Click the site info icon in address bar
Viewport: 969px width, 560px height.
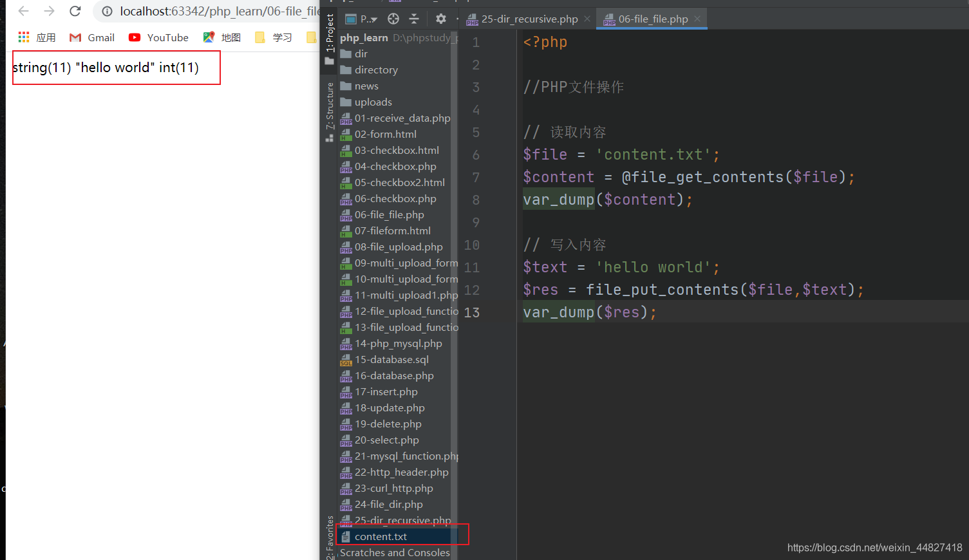(x=108, y=12)
